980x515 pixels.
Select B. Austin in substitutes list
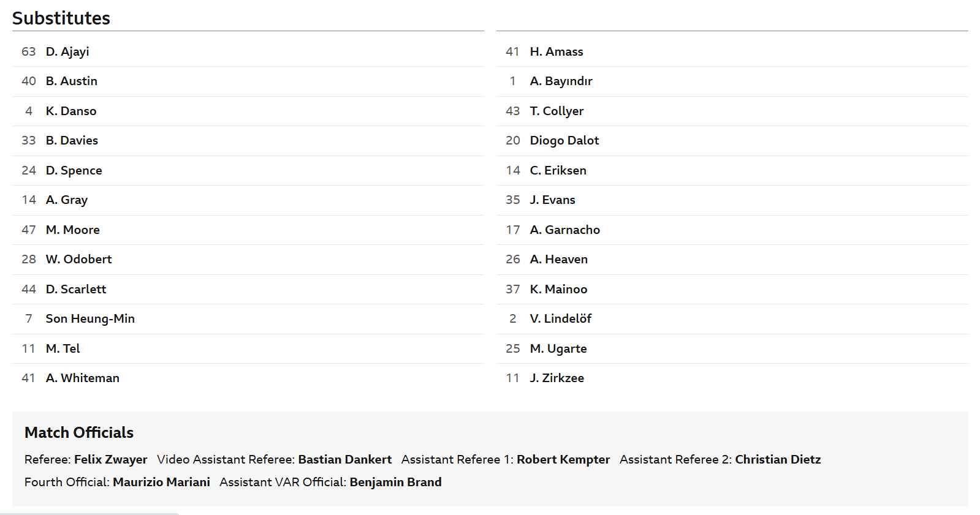[71, 81]
